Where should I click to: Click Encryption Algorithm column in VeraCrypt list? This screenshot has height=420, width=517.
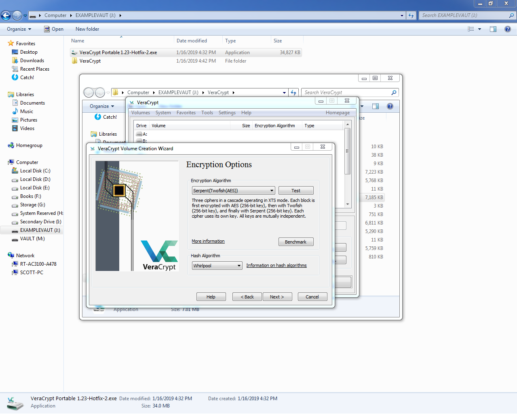(x=277, y=126)
